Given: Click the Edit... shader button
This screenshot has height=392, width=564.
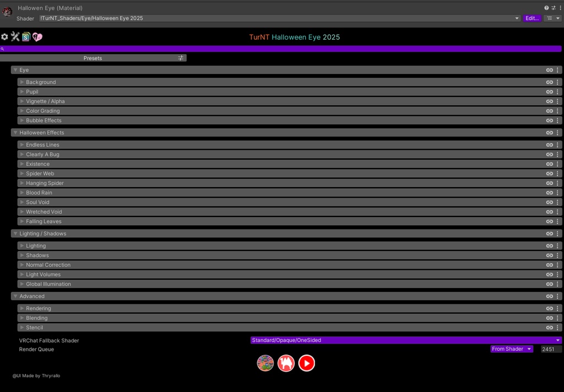Looking at the screenshot, I should 532,18.
